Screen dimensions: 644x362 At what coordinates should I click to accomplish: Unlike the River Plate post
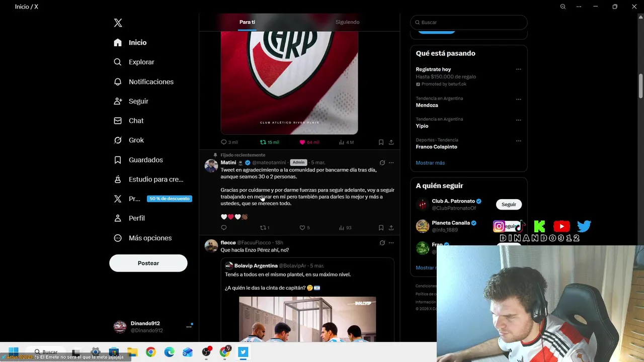[x=309, y=142]
